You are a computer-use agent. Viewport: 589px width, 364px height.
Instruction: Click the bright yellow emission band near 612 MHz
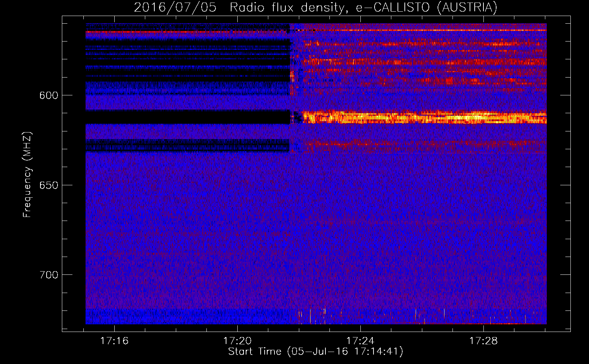pos(424,117)
